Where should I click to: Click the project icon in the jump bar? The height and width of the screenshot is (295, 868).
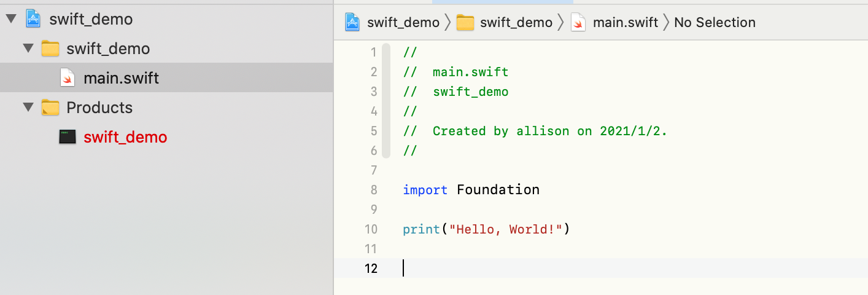352,22
